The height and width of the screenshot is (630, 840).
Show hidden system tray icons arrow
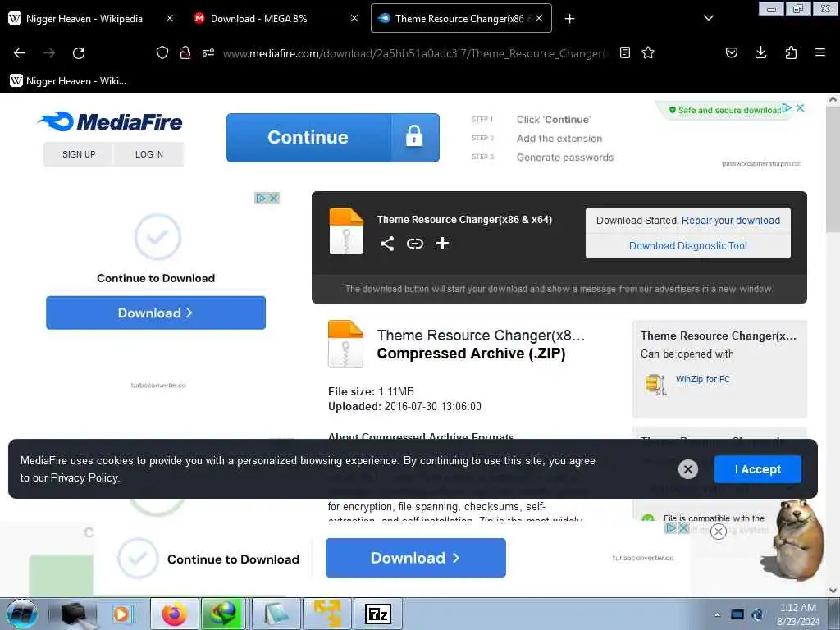coord(717,614)
